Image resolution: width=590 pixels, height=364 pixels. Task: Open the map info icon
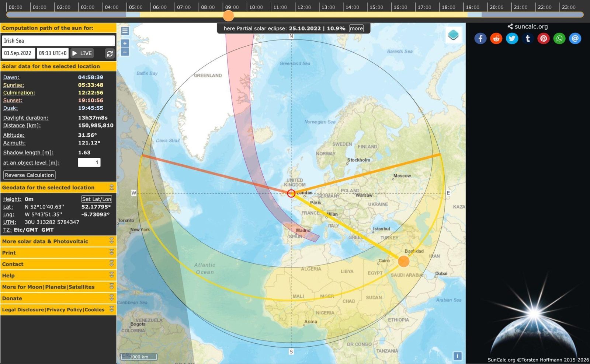(x=457, y=356)
